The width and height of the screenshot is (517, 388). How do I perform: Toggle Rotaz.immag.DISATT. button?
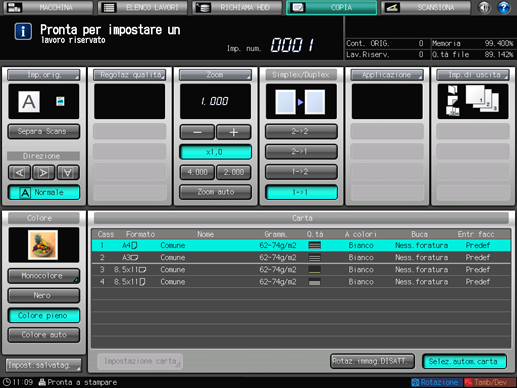click(x=372, y=361)
